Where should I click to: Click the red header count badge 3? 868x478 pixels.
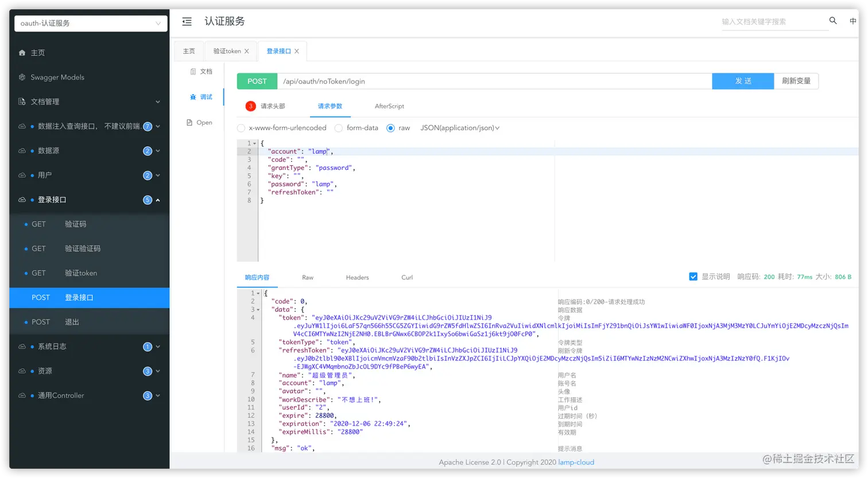pos(250,106)
